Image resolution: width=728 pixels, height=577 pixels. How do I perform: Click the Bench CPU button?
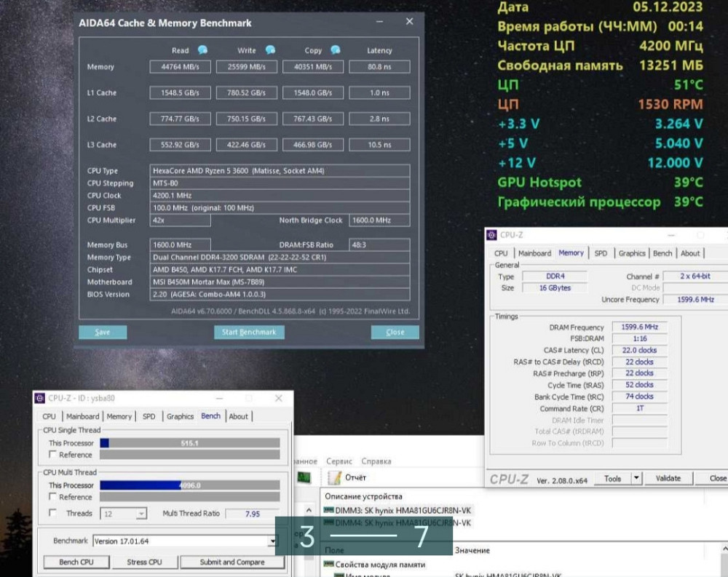click(76, 562)
